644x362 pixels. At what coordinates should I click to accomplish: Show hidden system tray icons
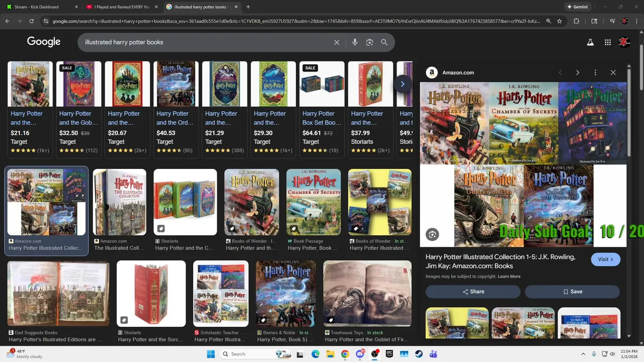pyautogui.click(x=583, y=354)
